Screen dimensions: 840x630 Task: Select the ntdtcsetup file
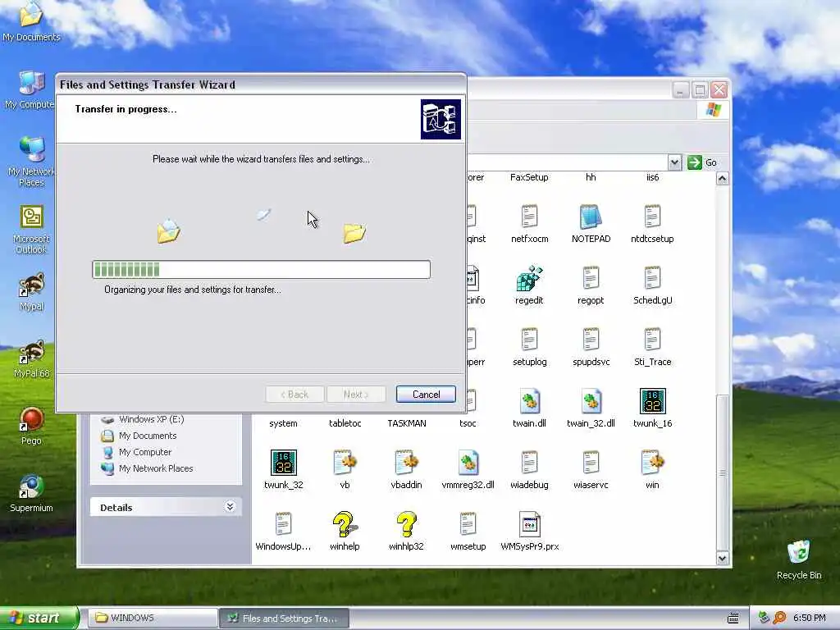(x=652, y=217)
